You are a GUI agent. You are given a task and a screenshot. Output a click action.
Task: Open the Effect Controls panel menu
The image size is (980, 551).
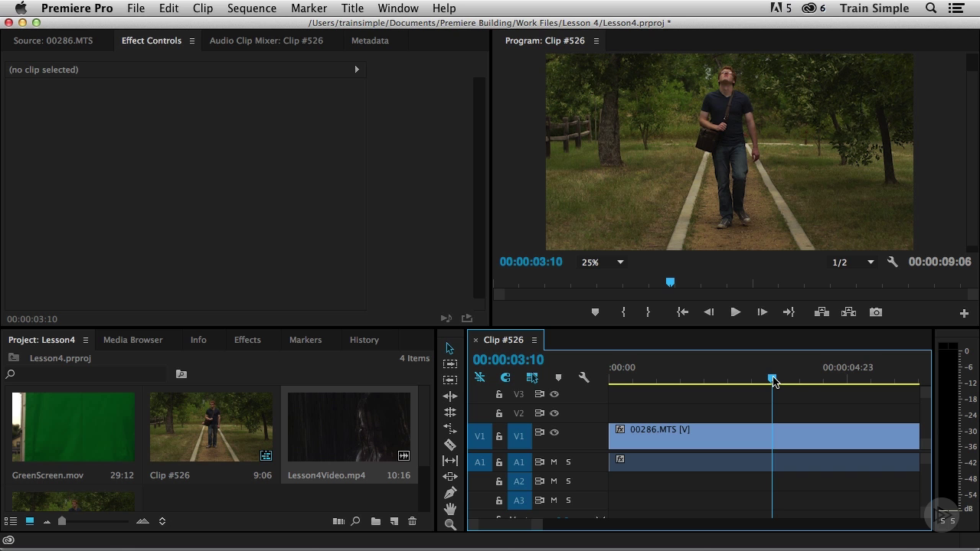pos(192,41)
